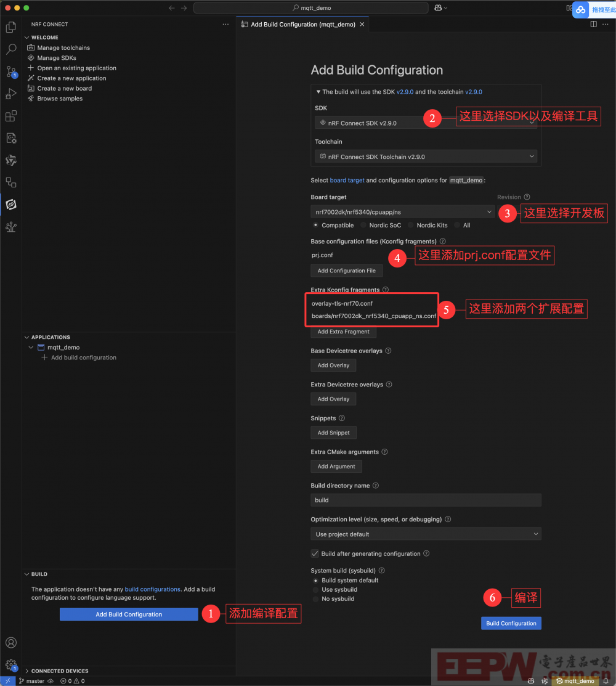Click help icon beside Base Devicetree overlays

pos(388,351)
